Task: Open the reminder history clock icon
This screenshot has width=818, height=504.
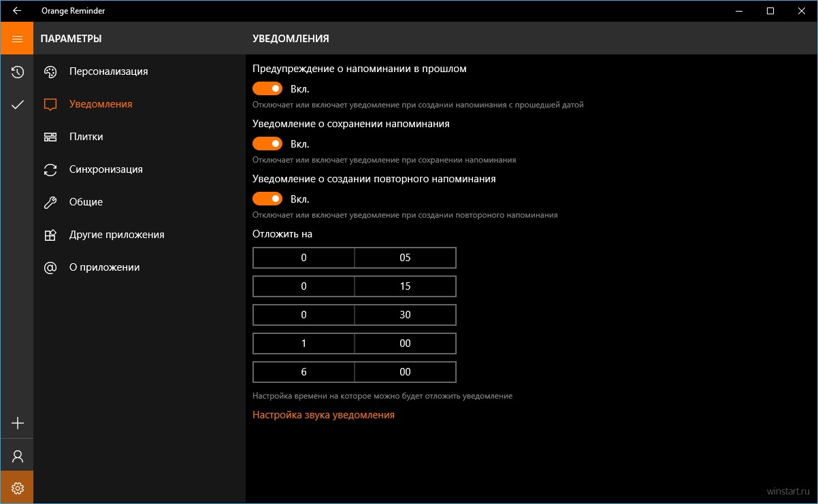Action: click(x=18, y=72)
